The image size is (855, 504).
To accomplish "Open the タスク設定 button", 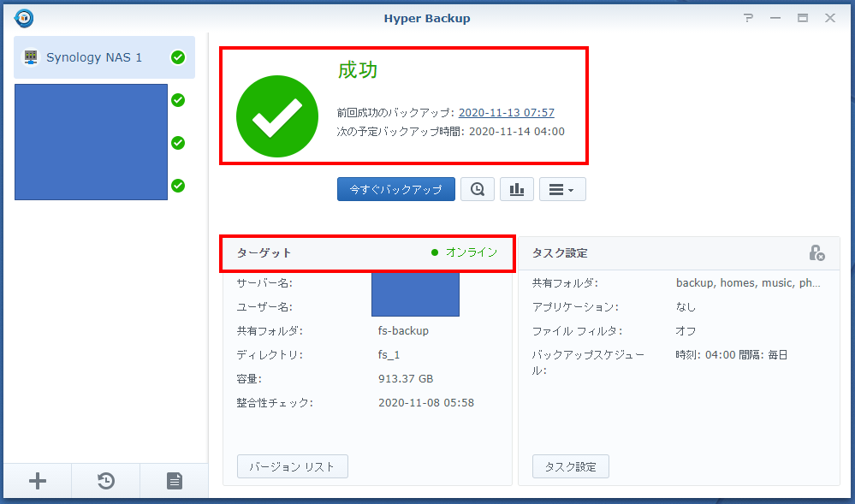I will pyautogui.click(x=570, y=466).
